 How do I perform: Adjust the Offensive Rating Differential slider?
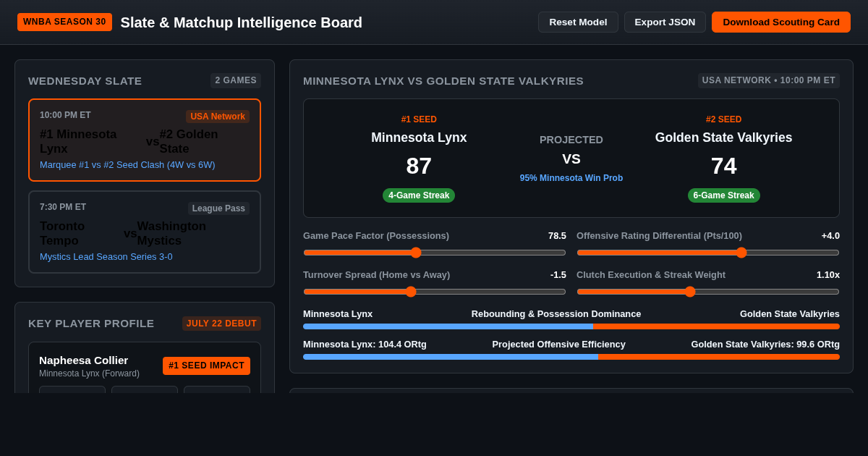[x=708, y=253]
